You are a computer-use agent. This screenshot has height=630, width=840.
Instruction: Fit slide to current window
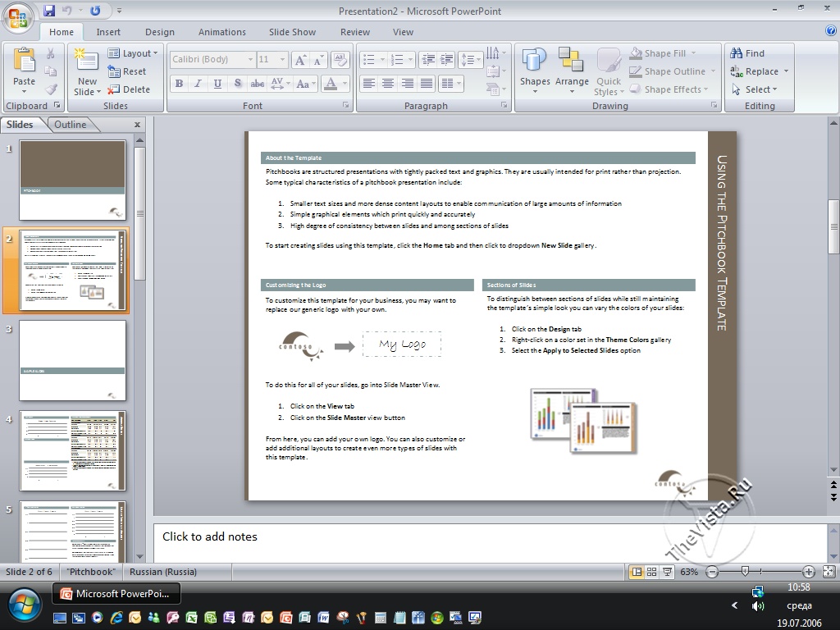829,572
